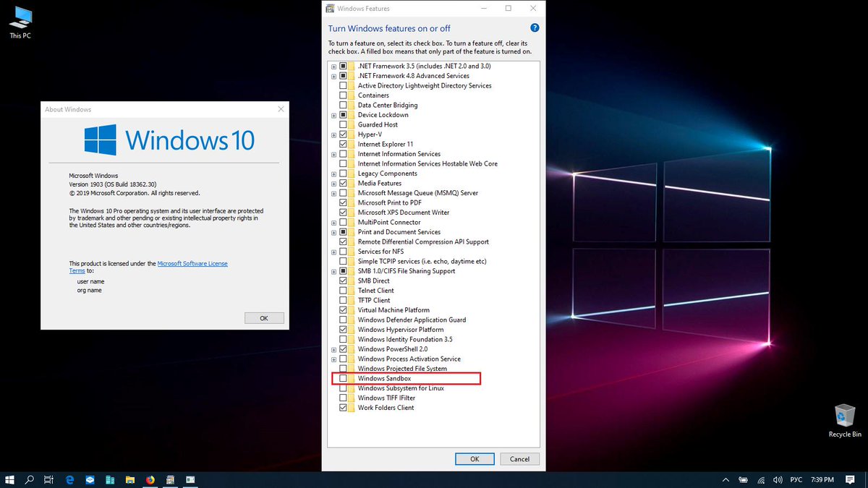Close the About Windows dialog
868x488 pixels.
pyautogui.click(x=281, y=109)
